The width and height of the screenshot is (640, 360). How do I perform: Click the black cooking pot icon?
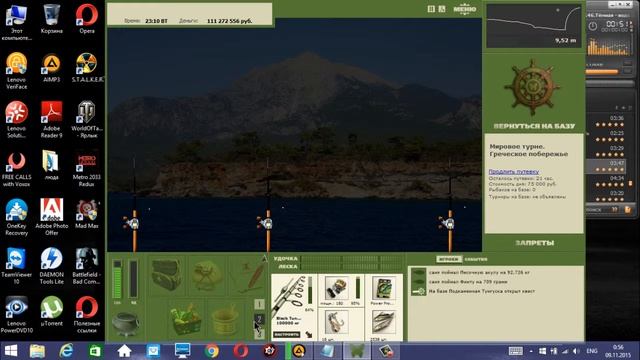[x=126, y=323]
